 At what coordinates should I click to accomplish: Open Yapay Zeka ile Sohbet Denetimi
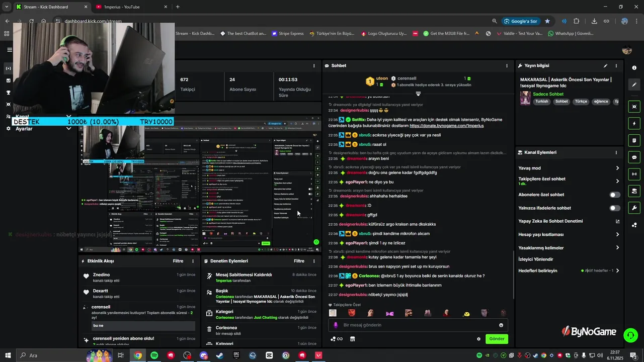[569, 221]
